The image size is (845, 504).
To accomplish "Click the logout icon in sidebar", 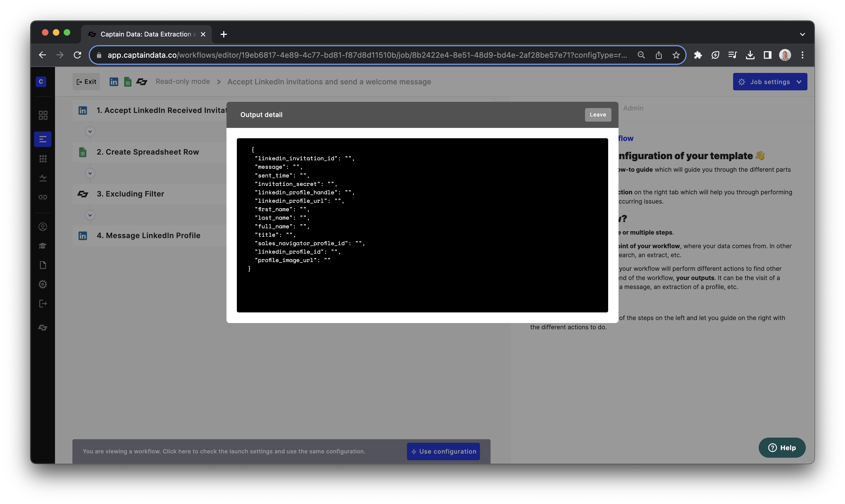I will (x=43, y=303).
